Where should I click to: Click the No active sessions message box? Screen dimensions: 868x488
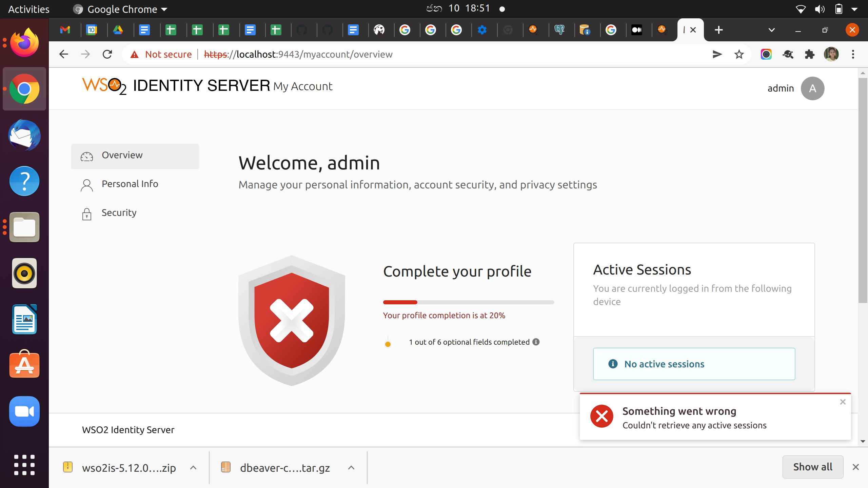coord(694,364)
